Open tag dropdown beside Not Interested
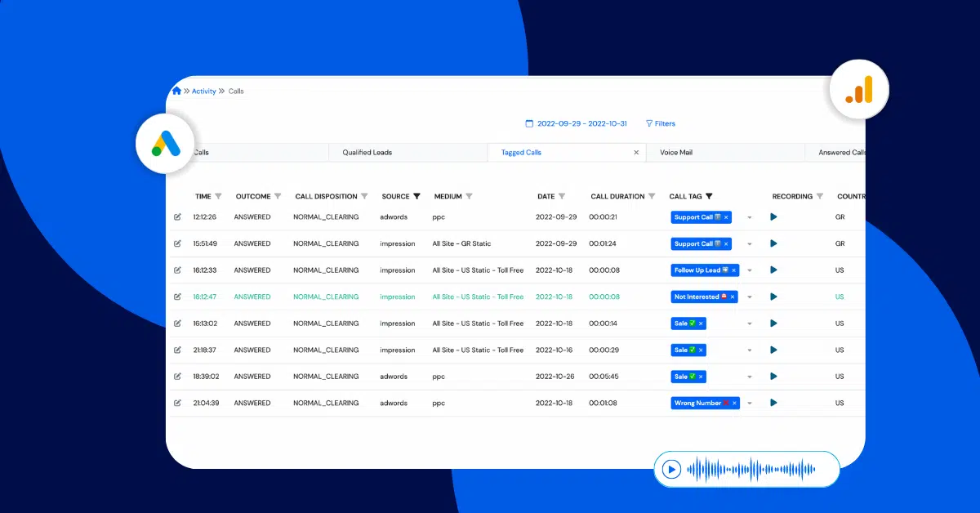The width and height of the screenshot is (980, 513). 750,297
